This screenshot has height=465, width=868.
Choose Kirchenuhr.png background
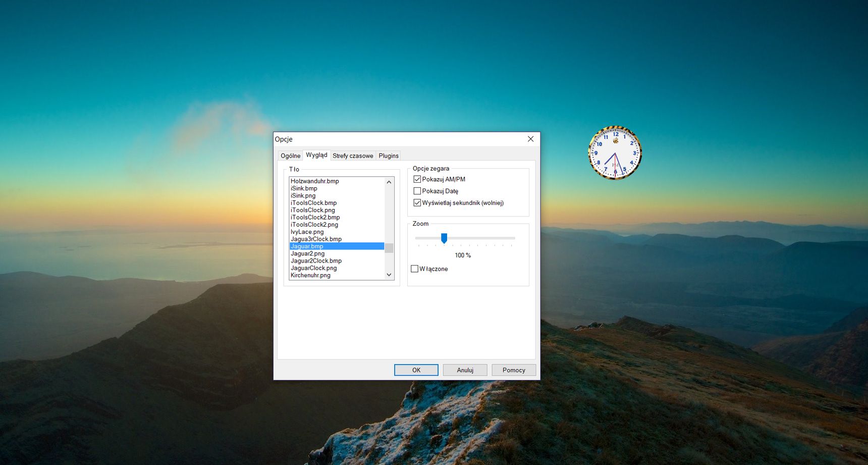coord(337,276)
